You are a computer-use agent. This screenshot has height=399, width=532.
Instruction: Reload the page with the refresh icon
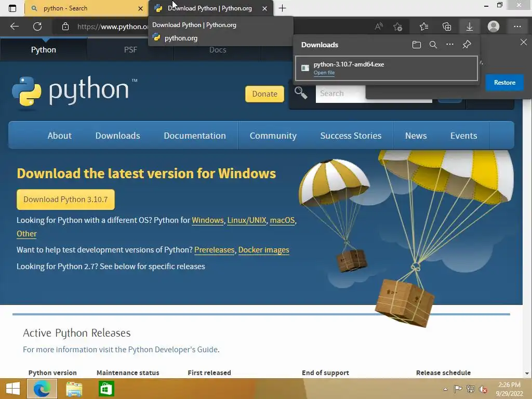tap(37, 26)
